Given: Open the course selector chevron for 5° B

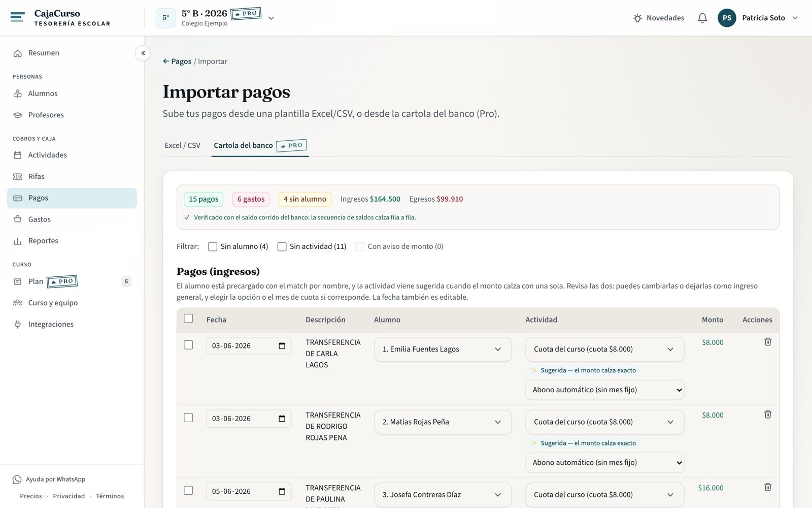Looking at the screenshot, I should point(271,18).
